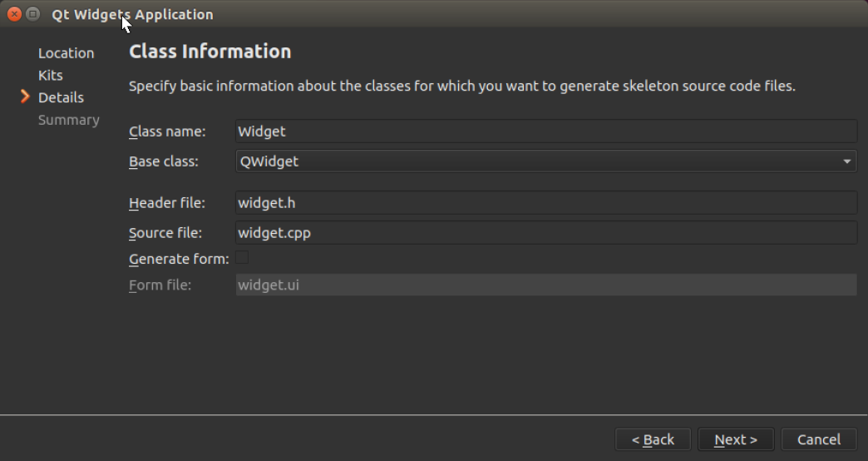This screenshot has height=461, width=868.
Task: Click the grey window button in the title bar
Action: pos(32,14)
